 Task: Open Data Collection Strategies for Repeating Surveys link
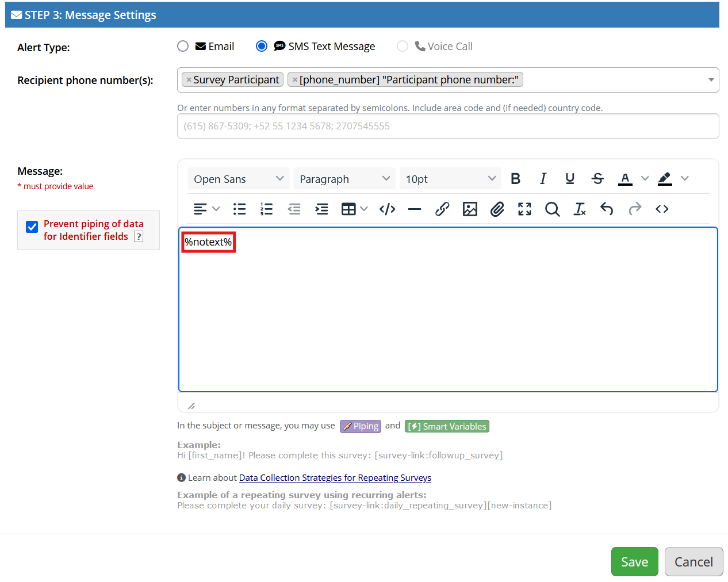(x=335, y=478)
